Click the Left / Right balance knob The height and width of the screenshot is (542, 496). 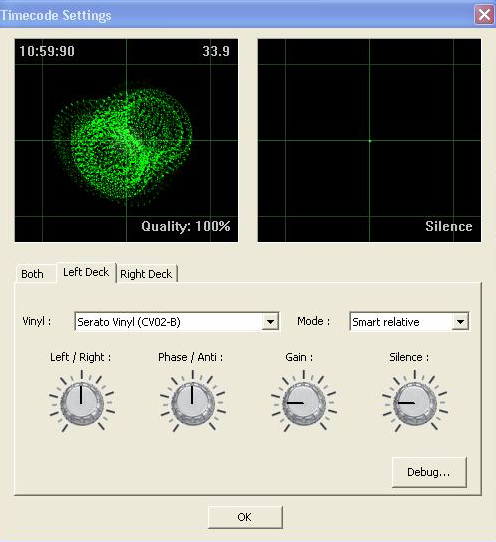[x=82, y=402]
